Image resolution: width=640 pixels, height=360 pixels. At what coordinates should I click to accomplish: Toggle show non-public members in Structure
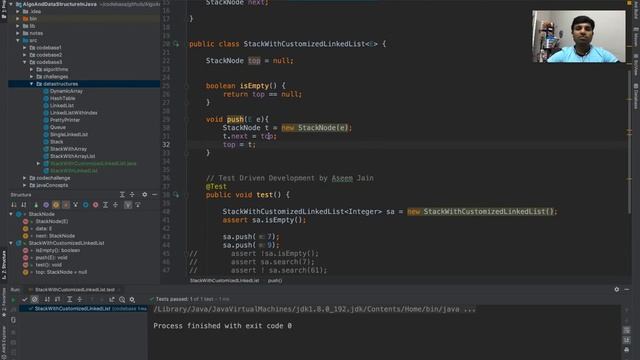coord(66,205)
